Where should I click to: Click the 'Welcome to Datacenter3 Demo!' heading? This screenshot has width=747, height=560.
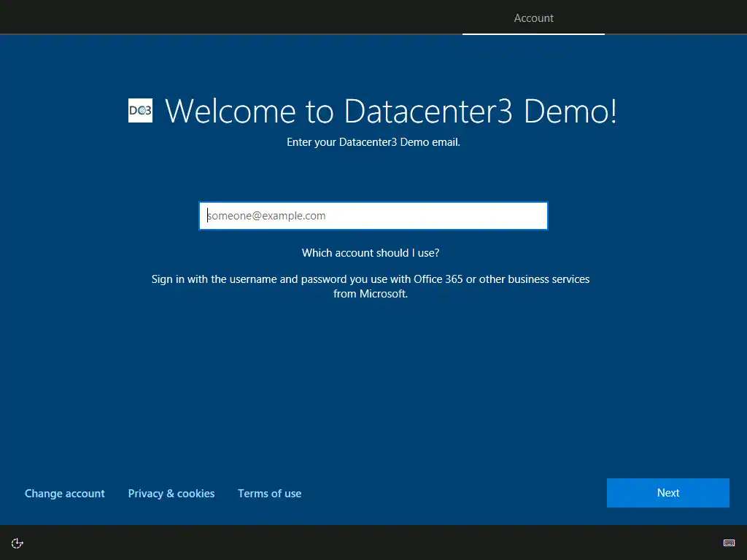tap(391, 111)
